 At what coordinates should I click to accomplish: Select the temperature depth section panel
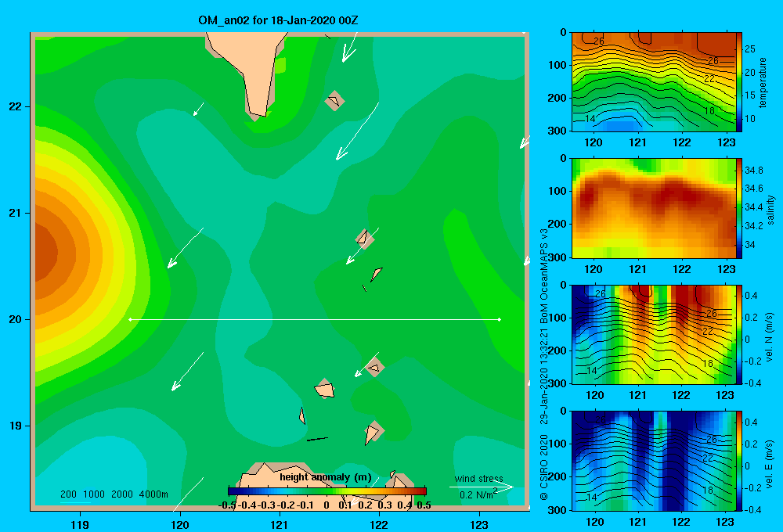pyautogui.click(x=654, y=82)
